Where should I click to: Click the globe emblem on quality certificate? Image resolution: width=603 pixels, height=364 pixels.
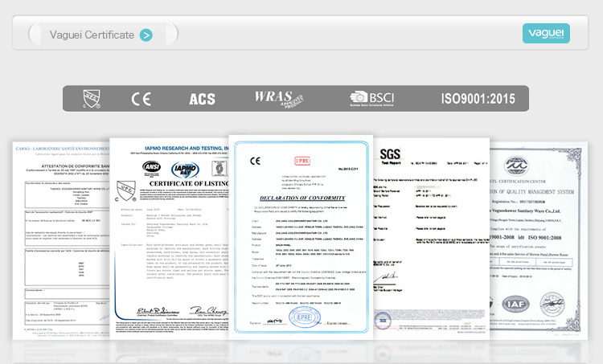point(516,166)
